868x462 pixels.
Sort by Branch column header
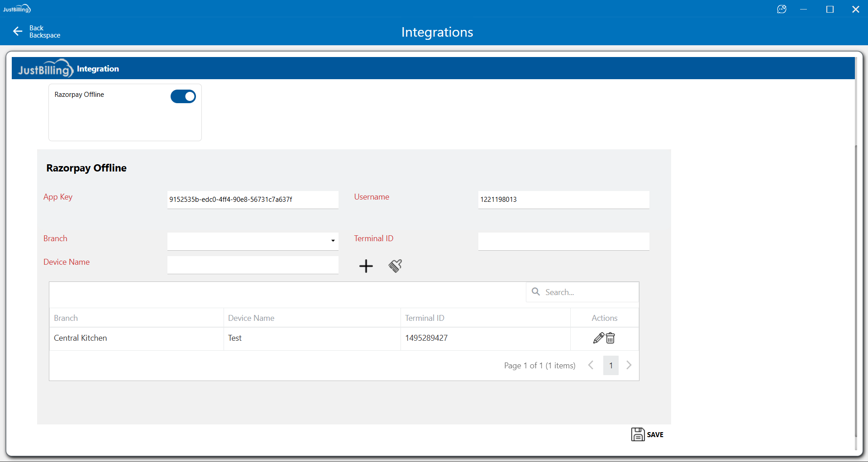[x=66, y=318]
